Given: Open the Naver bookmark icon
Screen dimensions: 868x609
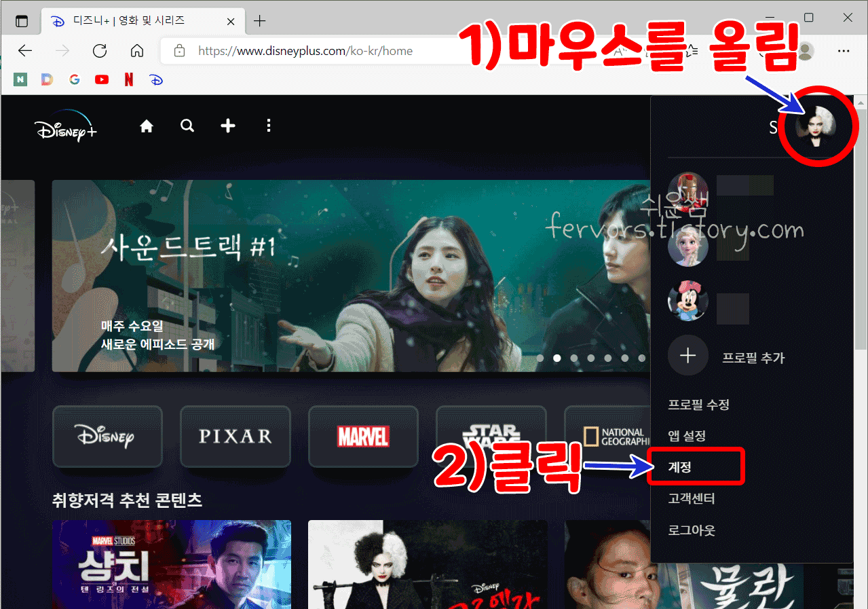Looking at the screenshot, I should 21,79.
